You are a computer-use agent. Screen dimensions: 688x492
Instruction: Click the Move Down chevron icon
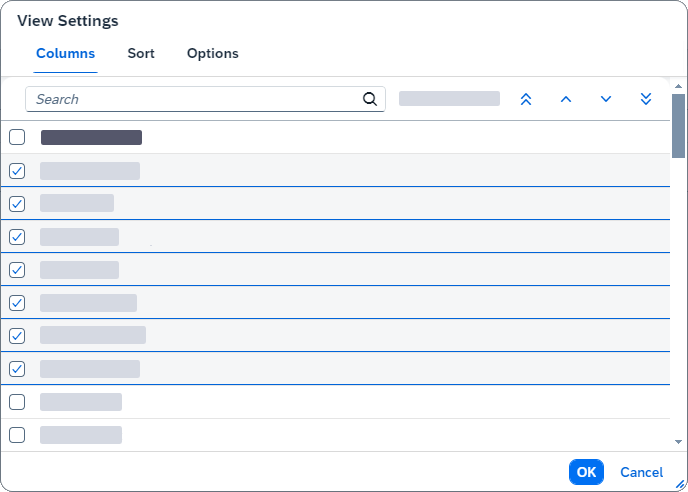[x=606, y=99]
